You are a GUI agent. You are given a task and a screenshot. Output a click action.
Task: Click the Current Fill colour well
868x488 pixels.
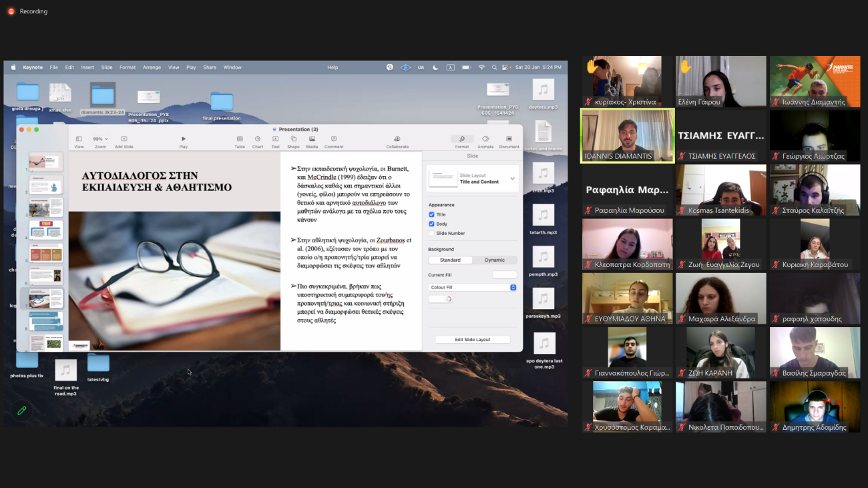[x=504, y=275]
